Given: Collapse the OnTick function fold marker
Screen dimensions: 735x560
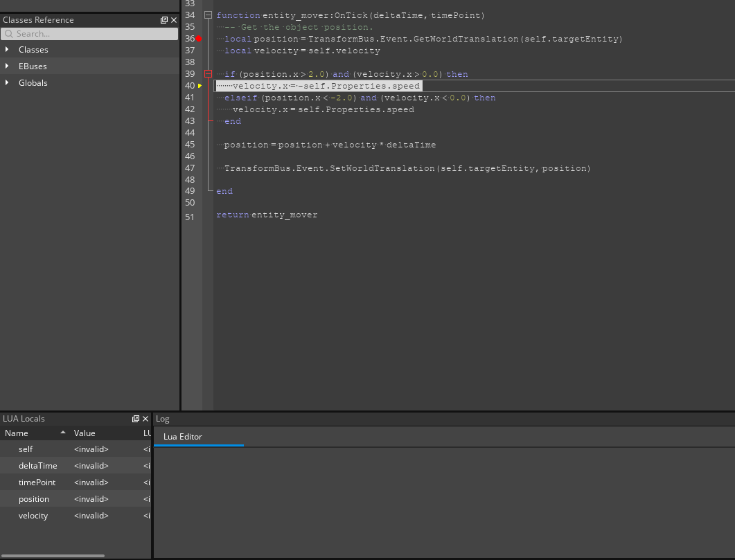Looking at the screenshot, I should 209,15.
